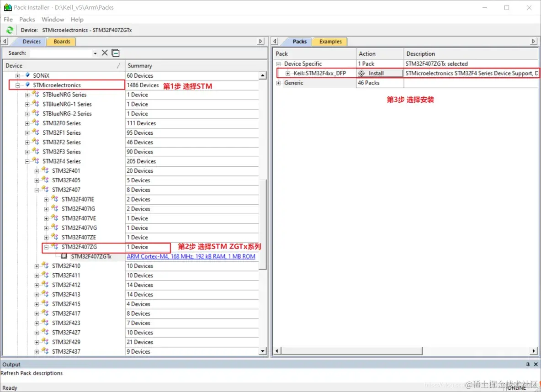Collapse the STM32F407 node

pos(37,190)
